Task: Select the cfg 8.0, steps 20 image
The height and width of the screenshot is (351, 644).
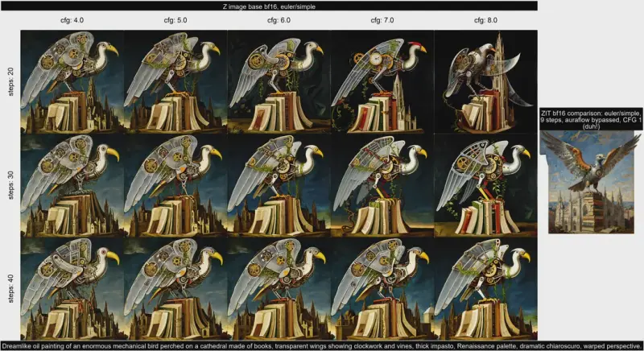Action: tap(485, 81)
